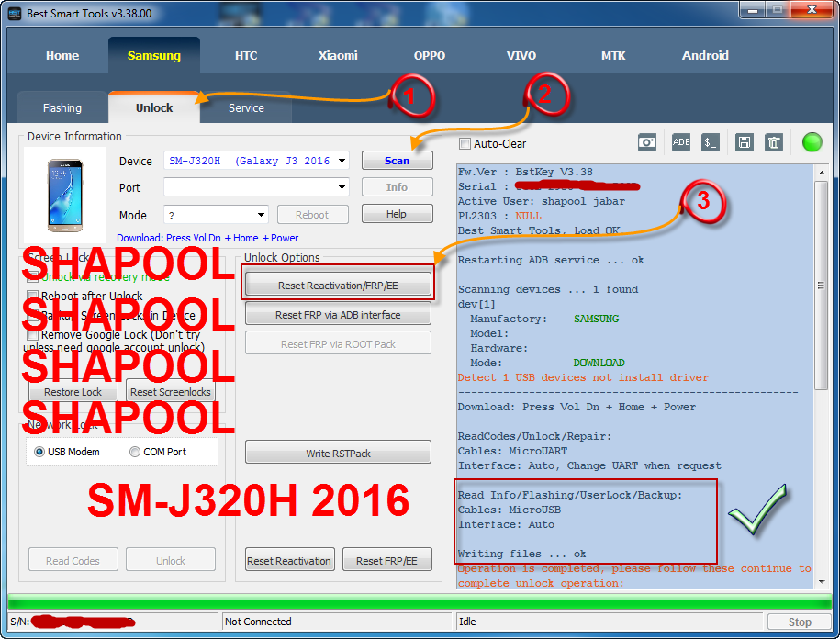
Task: Open the command shell icon
Action: pos(711,142)
